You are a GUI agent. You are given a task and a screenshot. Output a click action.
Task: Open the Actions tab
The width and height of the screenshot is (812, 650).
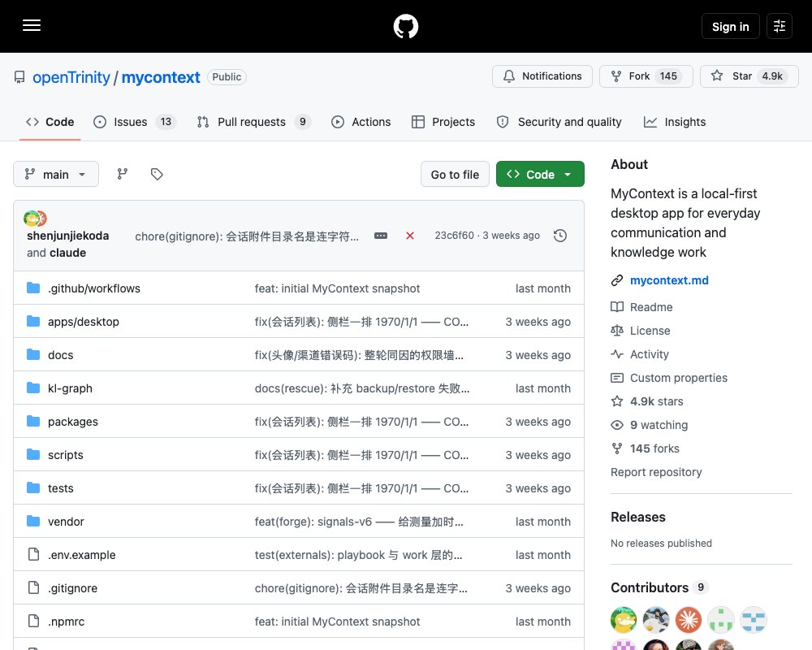361,122
